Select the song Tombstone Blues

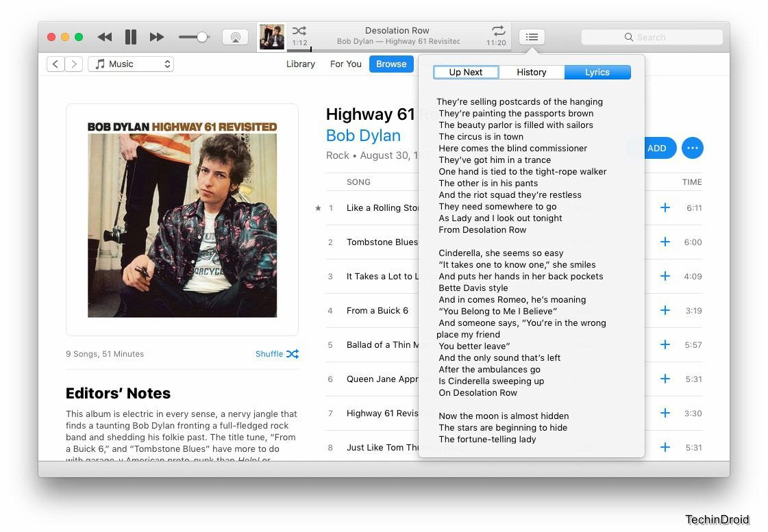point(382,242)
